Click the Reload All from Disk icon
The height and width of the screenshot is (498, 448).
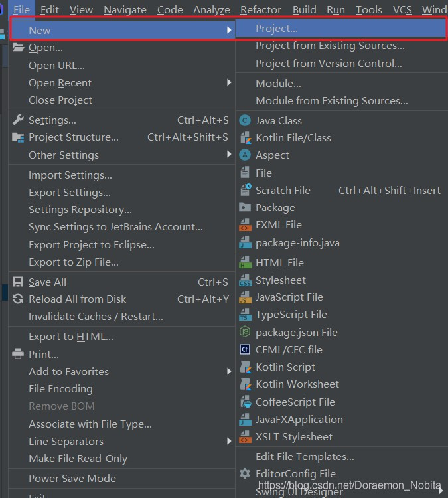point(18,299)
